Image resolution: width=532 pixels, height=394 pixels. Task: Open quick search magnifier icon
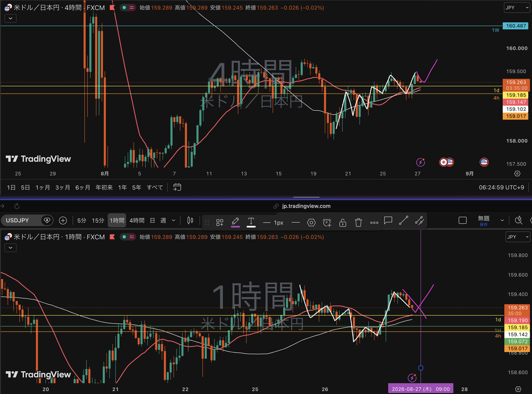point(518,220)
